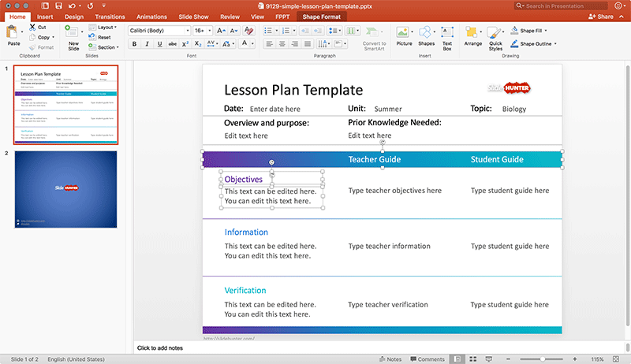Apply superscript formatting
The image size is (631, 364).
click(x=185, y=44)
